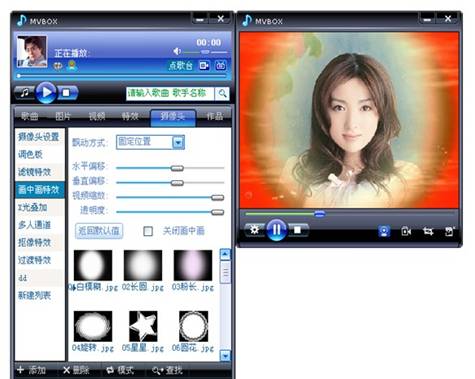Click the thumbnail list scroll up arrow
The height and width of the screenshot is (379, 475).
[x=225, y=255]
